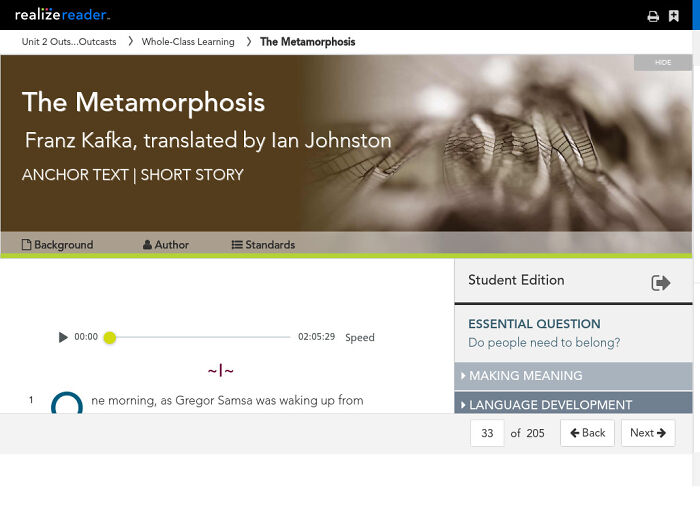
Task: Click the page number input field
Action: pos(487,433)
